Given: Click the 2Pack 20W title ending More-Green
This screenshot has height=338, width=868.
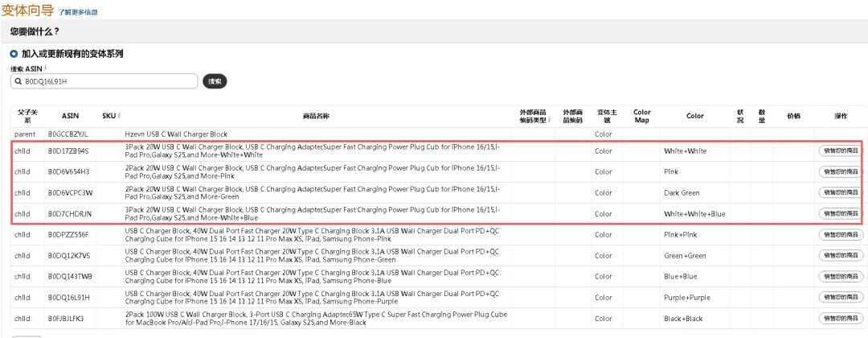Looking at the screenshot, I should tap(312, 193).
